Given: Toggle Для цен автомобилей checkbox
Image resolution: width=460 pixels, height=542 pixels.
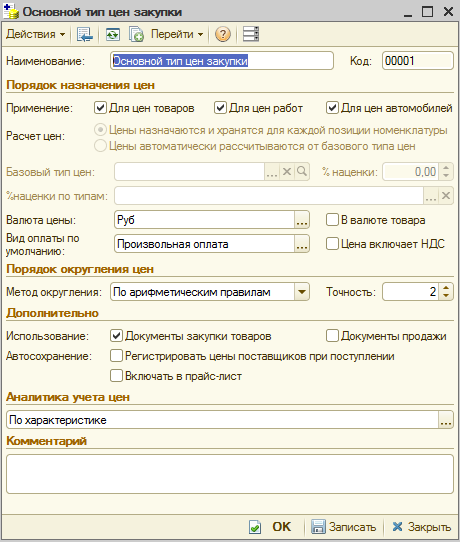Looking at the screenshot, I should (x=332, y=108).
